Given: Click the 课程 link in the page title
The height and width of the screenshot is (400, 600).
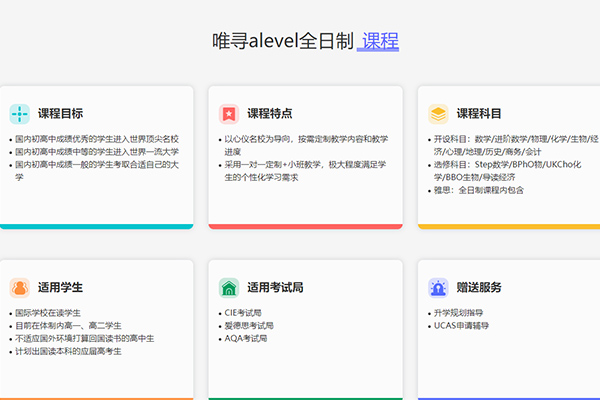Looking at the screenshot, I should 378,41.
